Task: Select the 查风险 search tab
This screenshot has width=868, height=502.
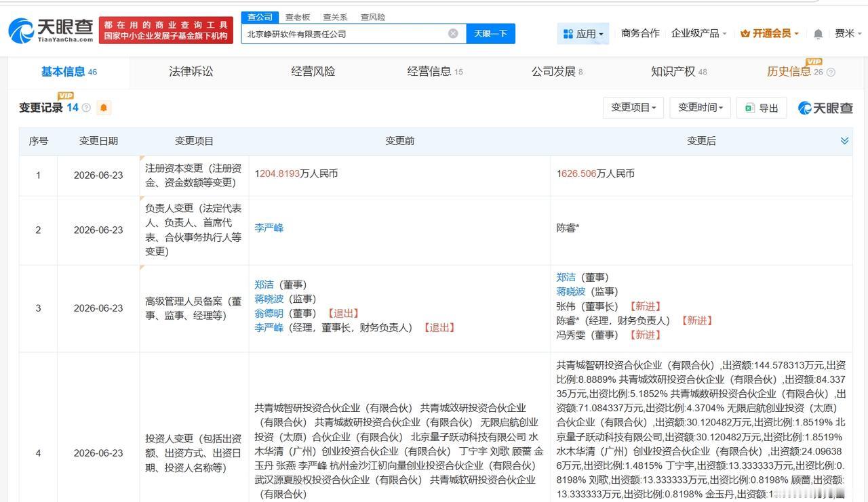Action: [373, 17]
